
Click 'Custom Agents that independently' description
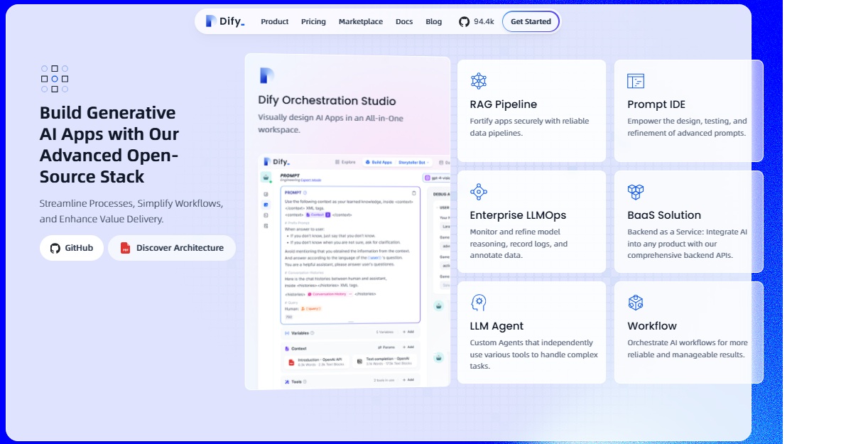[533, 354]
